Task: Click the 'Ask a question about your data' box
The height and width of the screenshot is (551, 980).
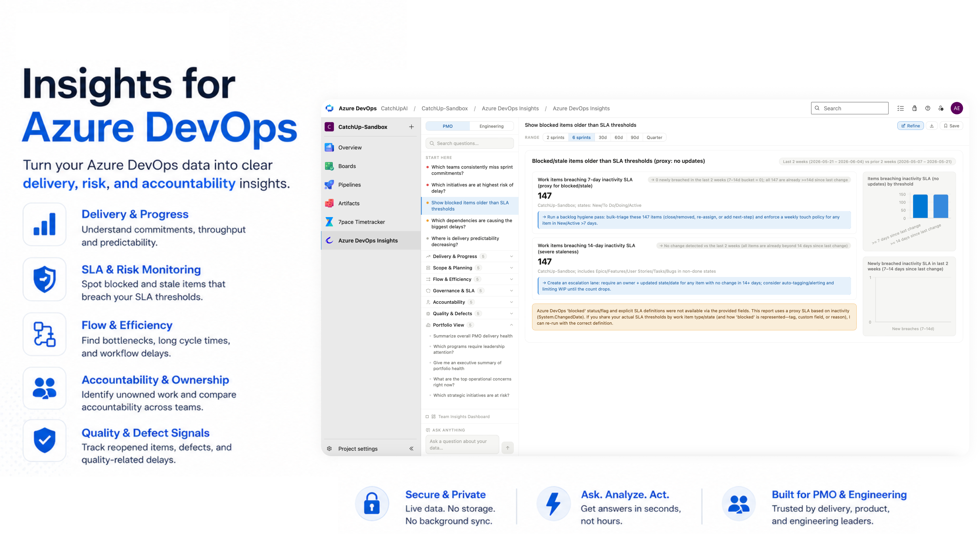Action: [x=462, y=445]
